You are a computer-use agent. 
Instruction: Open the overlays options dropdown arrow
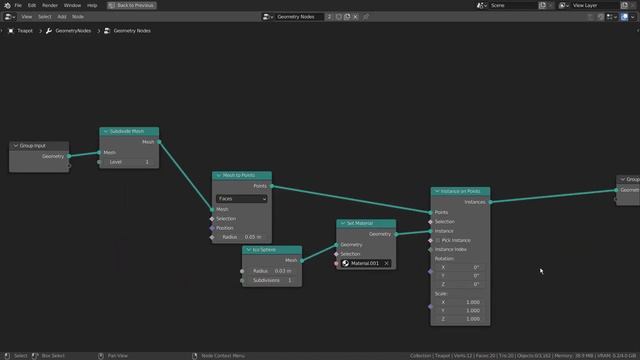(x=633, y=17)
